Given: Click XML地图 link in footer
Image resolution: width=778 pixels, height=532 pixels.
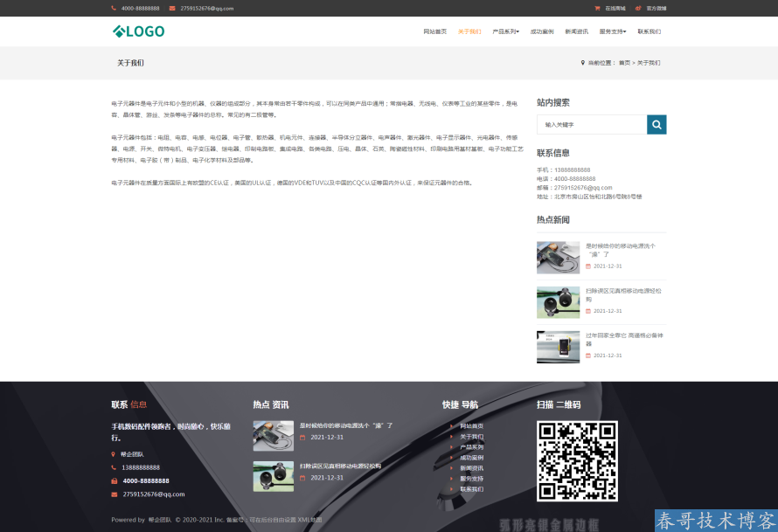Looking at the screenshot, I should click(309, 520).
